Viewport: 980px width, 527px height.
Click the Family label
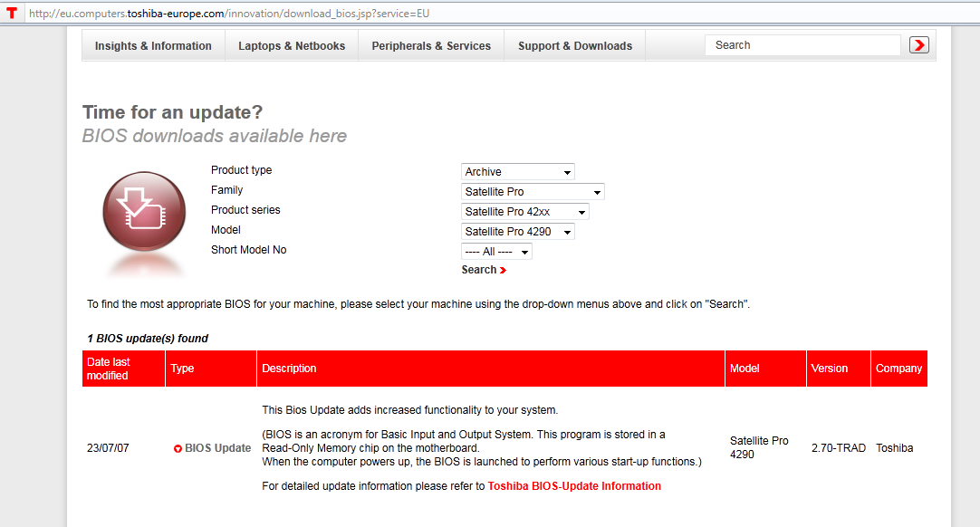pyautogui.click(x=226, y=190)
